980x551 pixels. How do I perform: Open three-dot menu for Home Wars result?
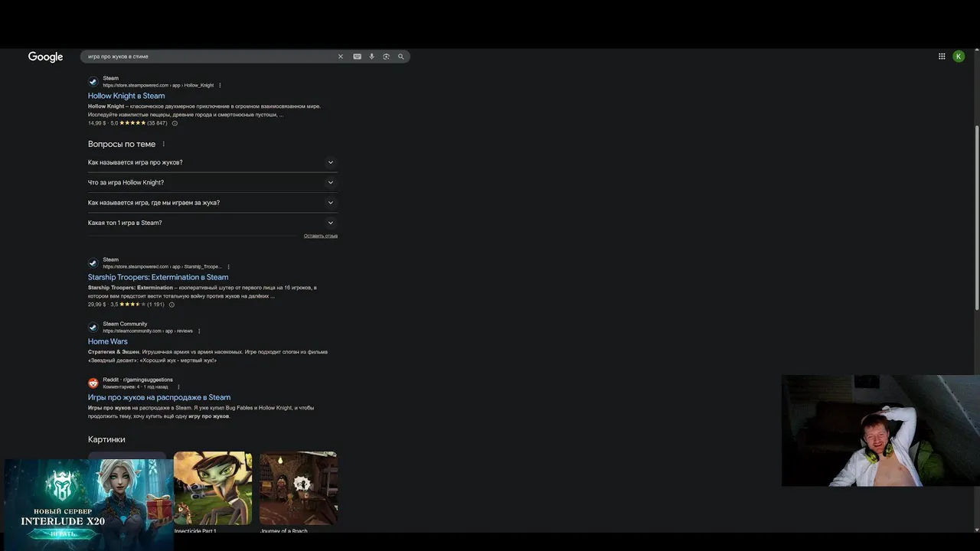199,331
